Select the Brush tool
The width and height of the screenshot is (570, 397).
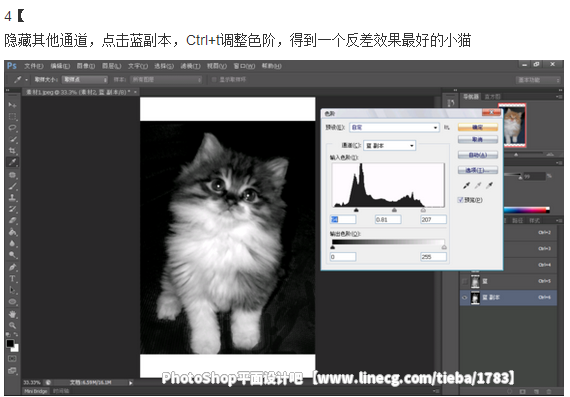[12, 186]
